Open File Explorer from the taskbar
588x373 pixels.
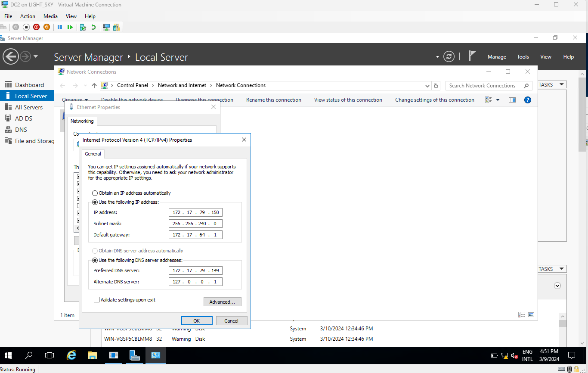tap(92, 355)
